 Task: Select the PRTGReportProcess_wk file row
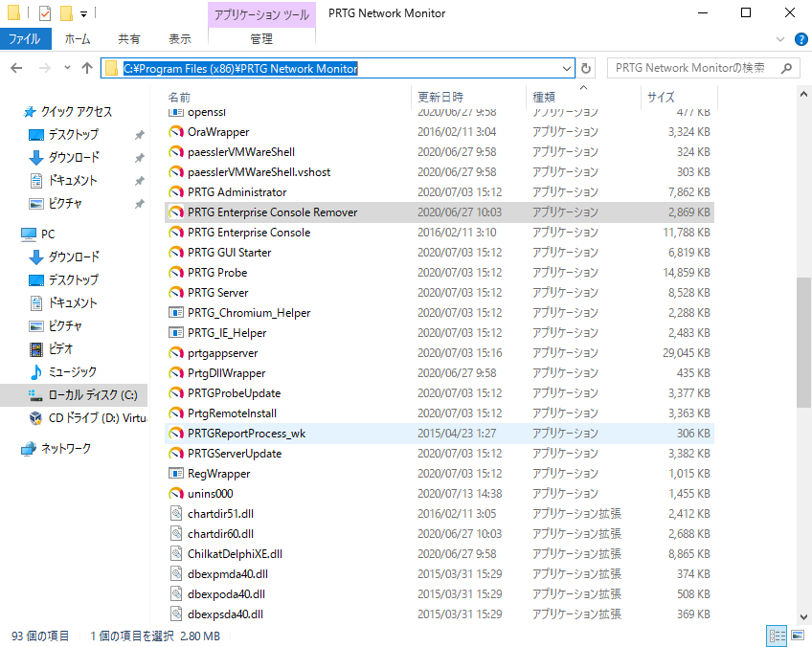440,434
